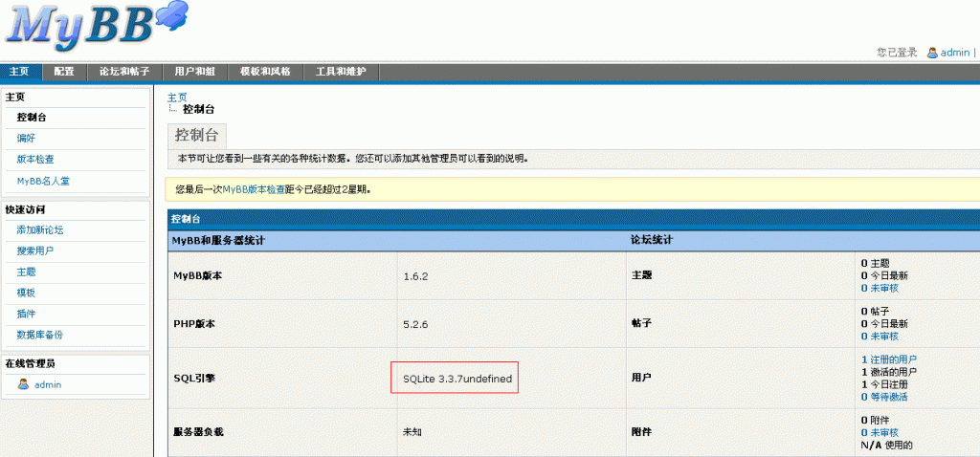Select the 控制台 page tab heading
980x457 pixels.
point(197,136)
